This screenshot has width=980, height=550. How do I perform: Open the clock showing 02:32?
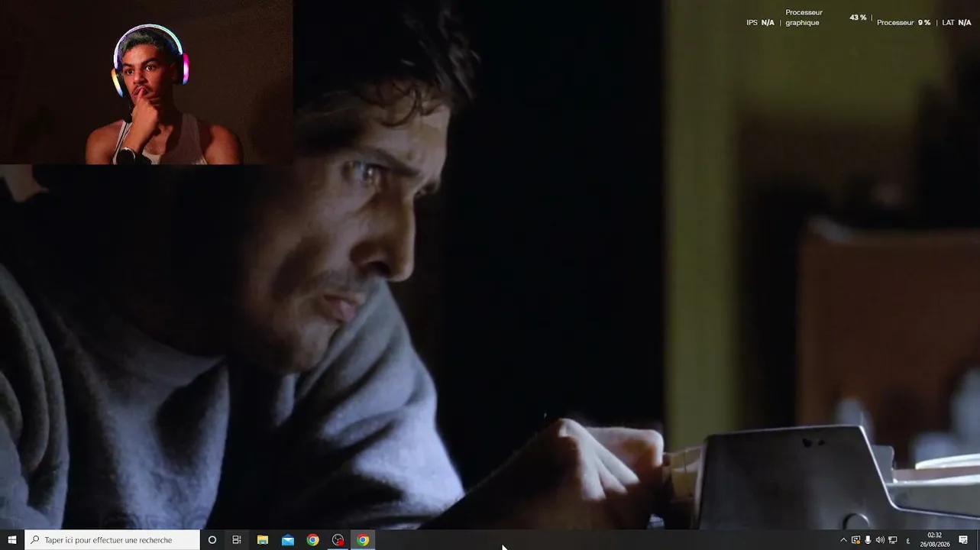coord(934,540)
